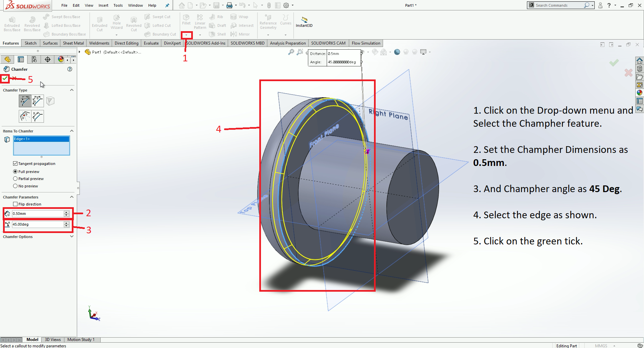
Task: Open the DimXpertManager tab
Action: click(x=48, y=59)
